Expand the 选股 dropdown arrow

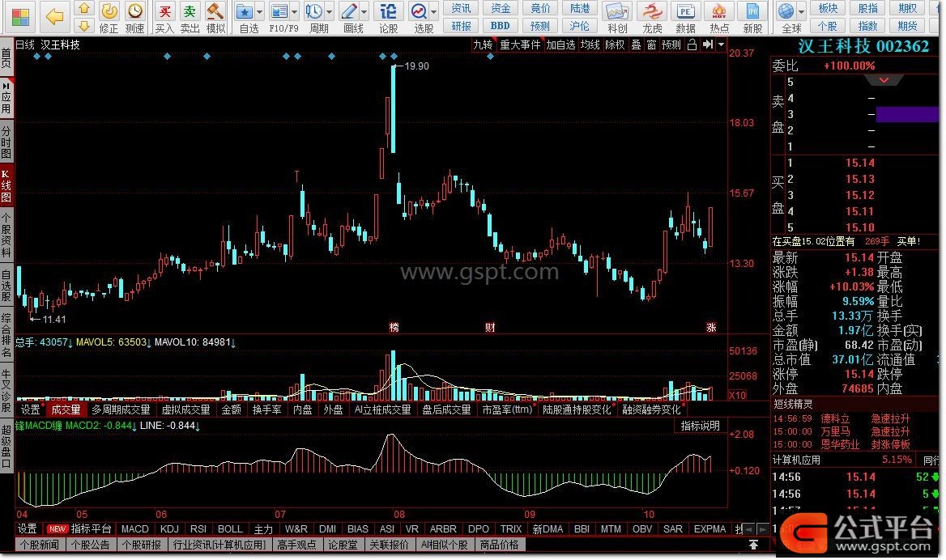434,12
